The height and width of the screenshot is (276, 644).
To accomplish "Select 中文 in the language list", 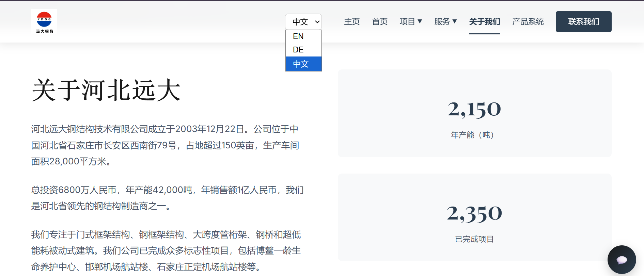I will point(303,64).
